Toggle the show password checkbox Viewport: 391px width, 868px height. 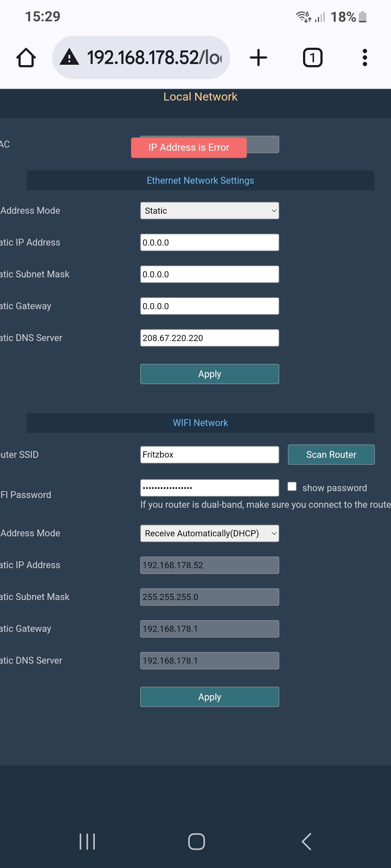tap(292, 486)
